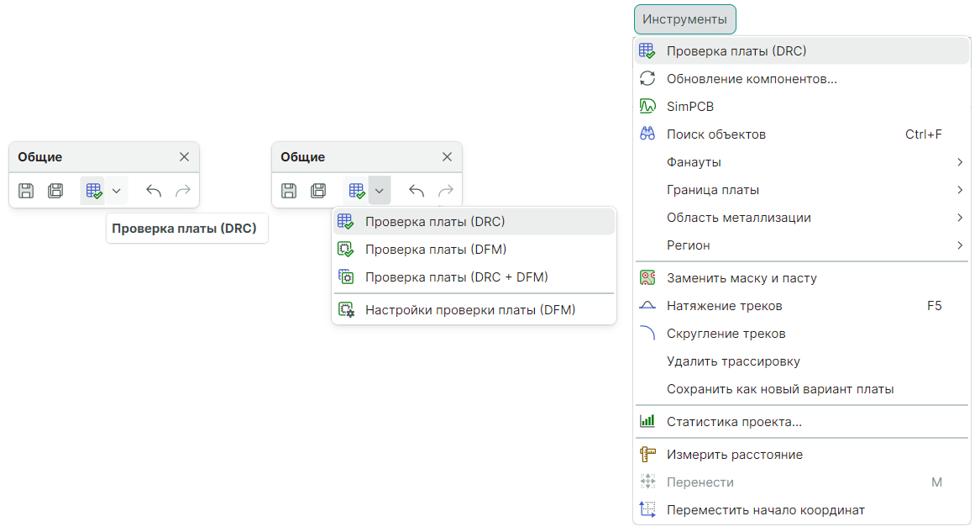The image size is (980, 532).
Task: Open the Инструменты menu
Action: (684, 18)
